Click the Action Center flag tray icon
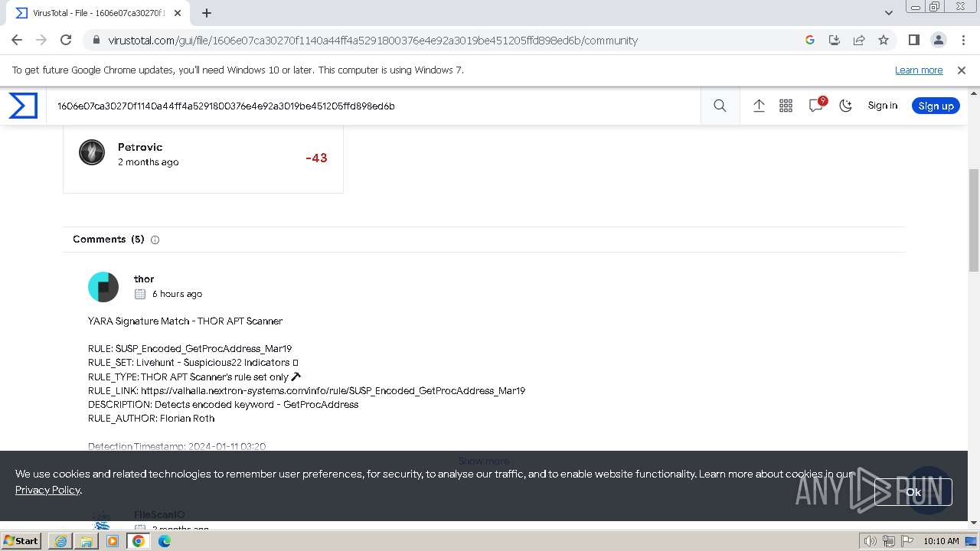Viewport: 980px width, 551px height. pos(907,541)
